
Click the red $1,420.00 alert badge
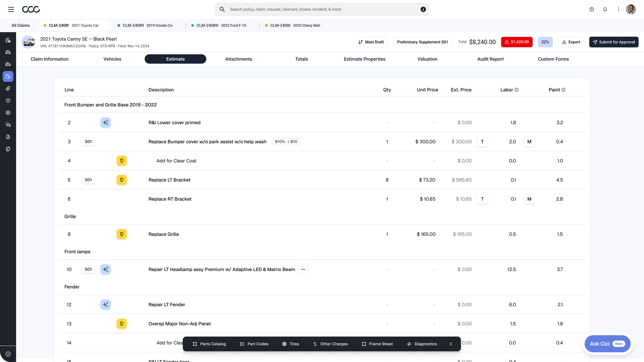[517, 42]
